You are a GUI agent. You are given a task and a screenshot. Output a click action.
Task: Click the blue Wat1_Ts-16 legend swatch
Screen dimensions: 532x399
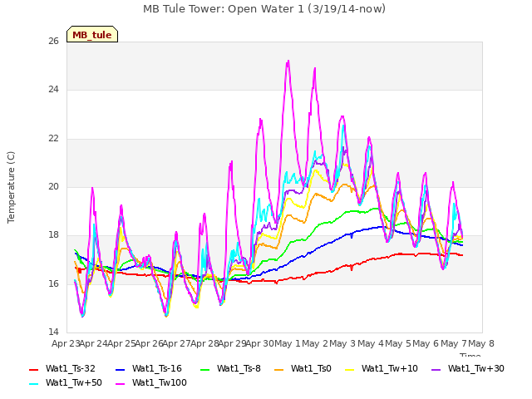coord(120,369)
